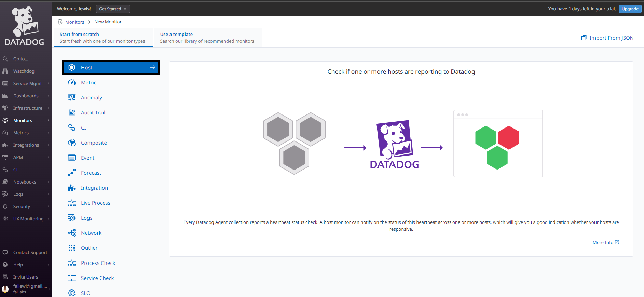Screen dimensions: 644x297
Task: Click the UX Monitoring sidebar icon
Action: [5, 219]
